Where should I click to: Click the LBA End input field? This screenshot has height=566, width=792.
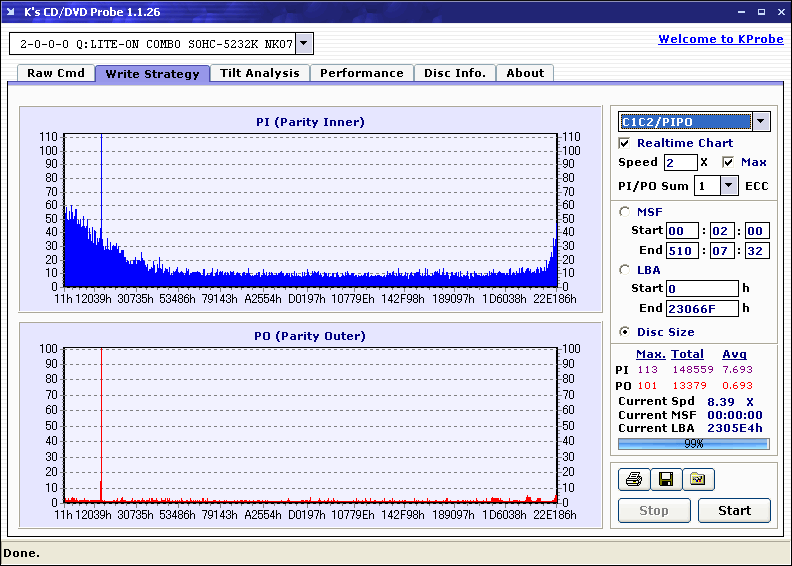coord(701,309)
